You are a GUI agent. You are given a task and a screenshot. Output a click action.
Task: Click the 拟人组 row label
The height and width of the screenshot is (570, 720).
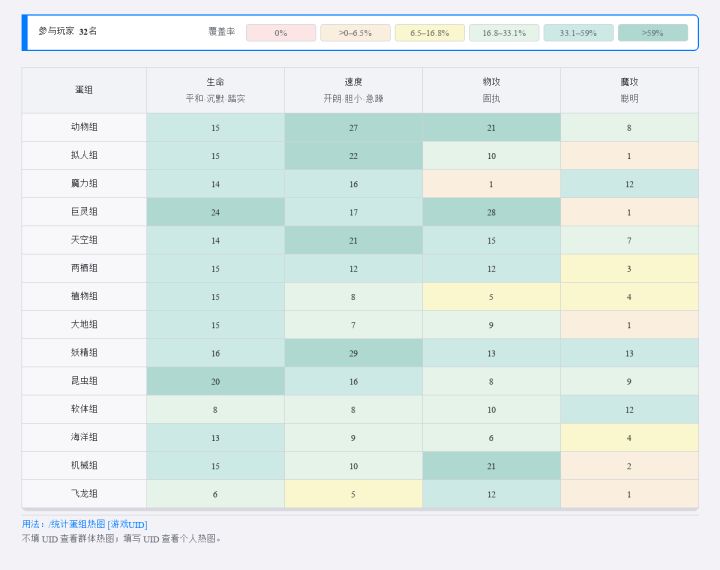pyautogui.click(x=84, y=156)
